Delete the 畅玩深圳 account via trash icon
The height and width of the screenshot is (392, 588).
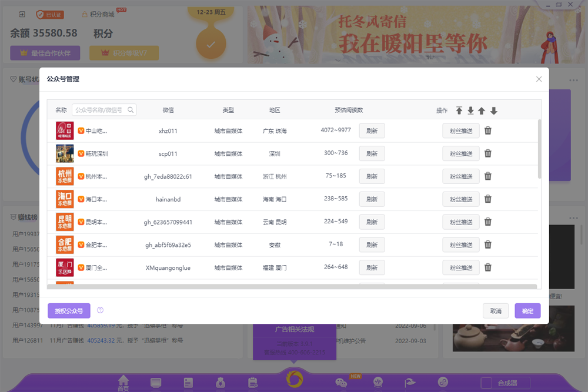coord(487,153)
